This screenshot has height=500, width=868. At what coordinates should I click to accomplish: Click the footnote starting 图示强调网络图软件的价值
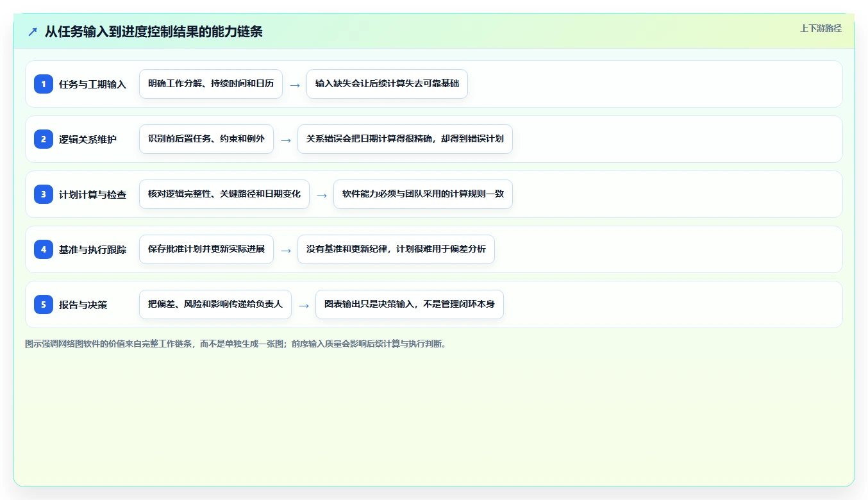[237, 344]
